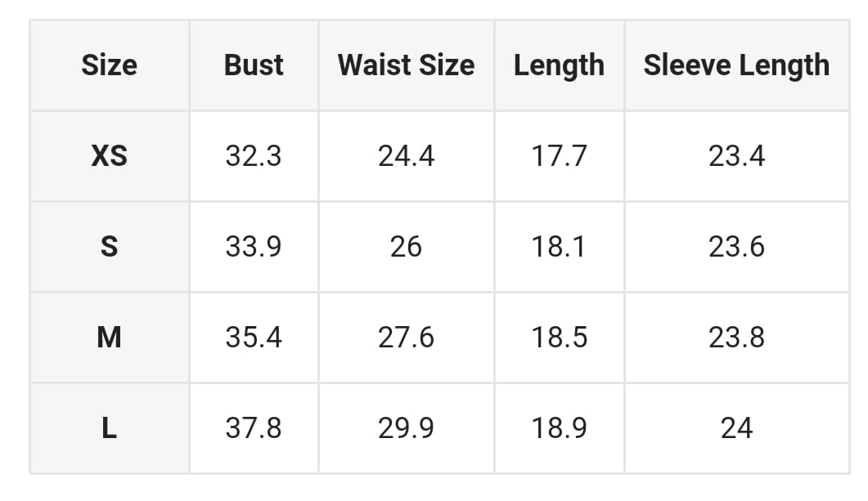Select the L size row label
868x501 pixels.
point(109,427)
